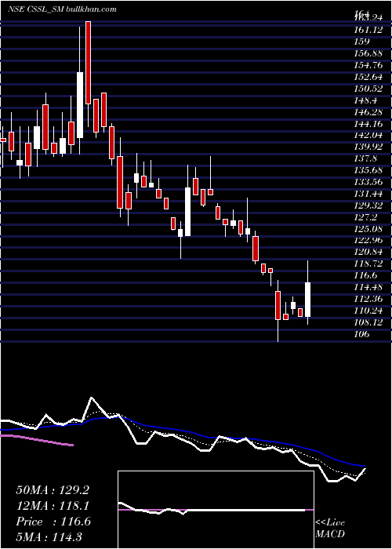
Task: Click the '50MA : 129.2' readout
Action: pyautogui.click(x=53, y=490)
